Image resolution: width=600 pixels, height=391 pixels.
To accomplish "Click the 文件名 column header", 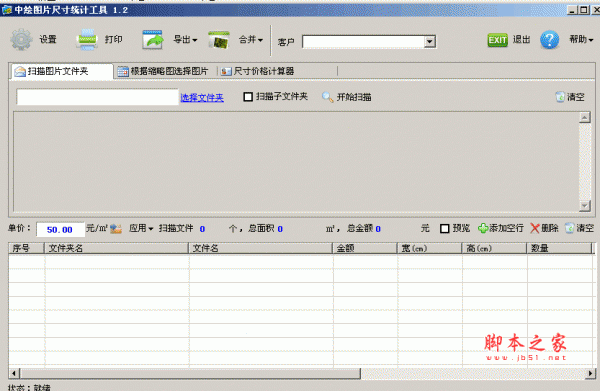I will pos(261,248).
